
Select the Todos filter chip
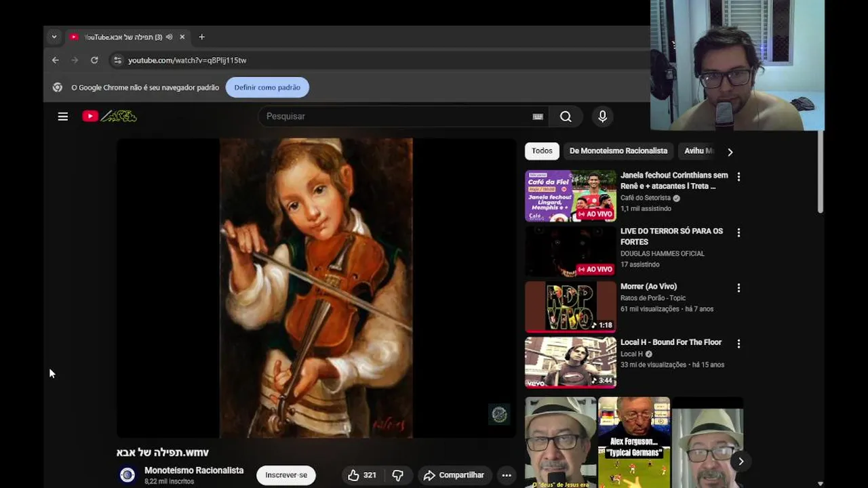point(542,151)
